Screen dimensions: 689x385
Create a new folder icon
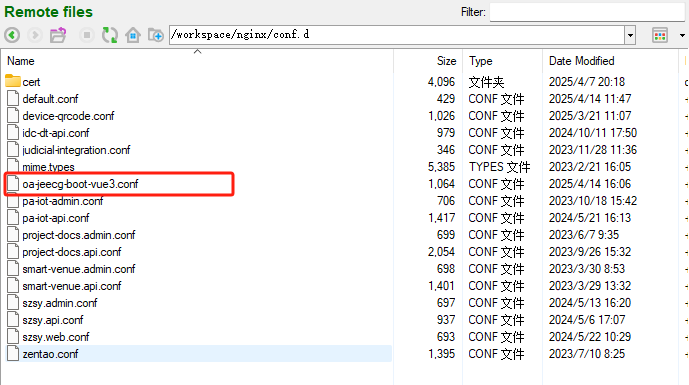156,35
